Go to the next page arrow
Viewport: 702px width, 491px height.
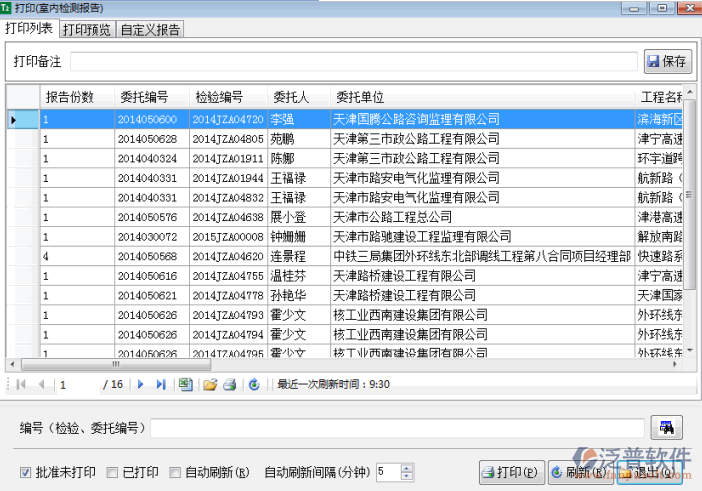click(141, 384)
